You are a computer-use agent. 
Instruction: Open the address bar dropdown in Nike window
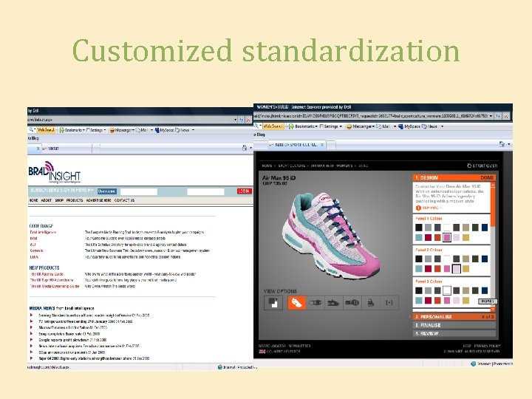point(491,116)
